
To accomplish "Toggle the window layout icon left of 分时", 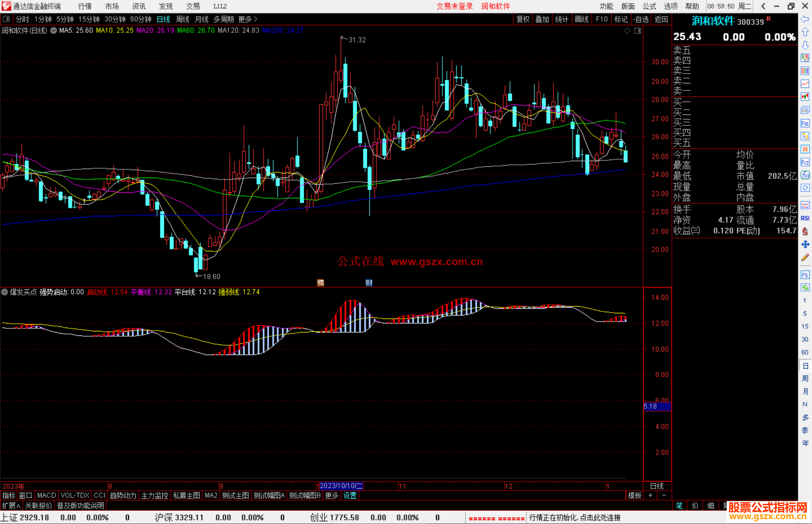I will (x=6, y=19).
